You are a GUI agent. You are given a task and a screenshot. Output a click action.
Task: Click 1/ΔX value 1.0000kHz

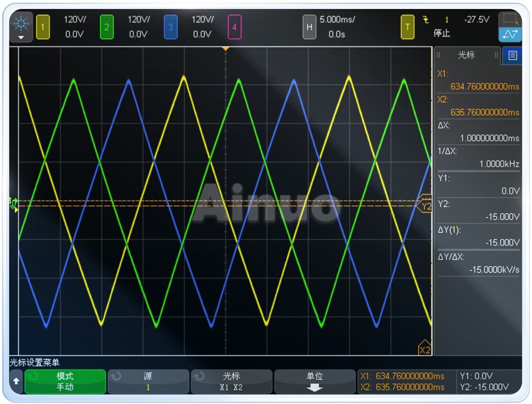click(499, 164)
